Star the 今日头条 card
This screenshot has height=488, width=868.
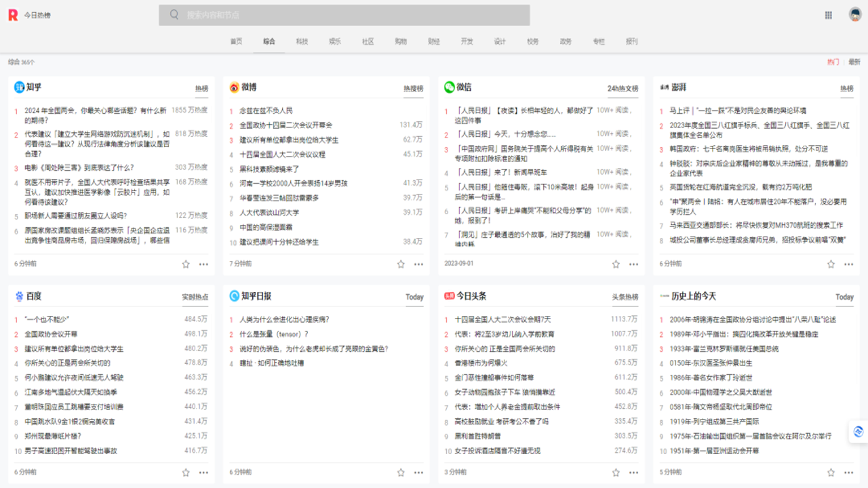click(616, 472)
